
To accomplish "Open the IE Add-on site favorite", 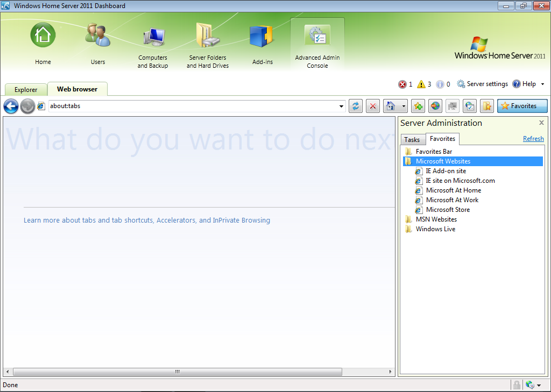I will point(441,171).
